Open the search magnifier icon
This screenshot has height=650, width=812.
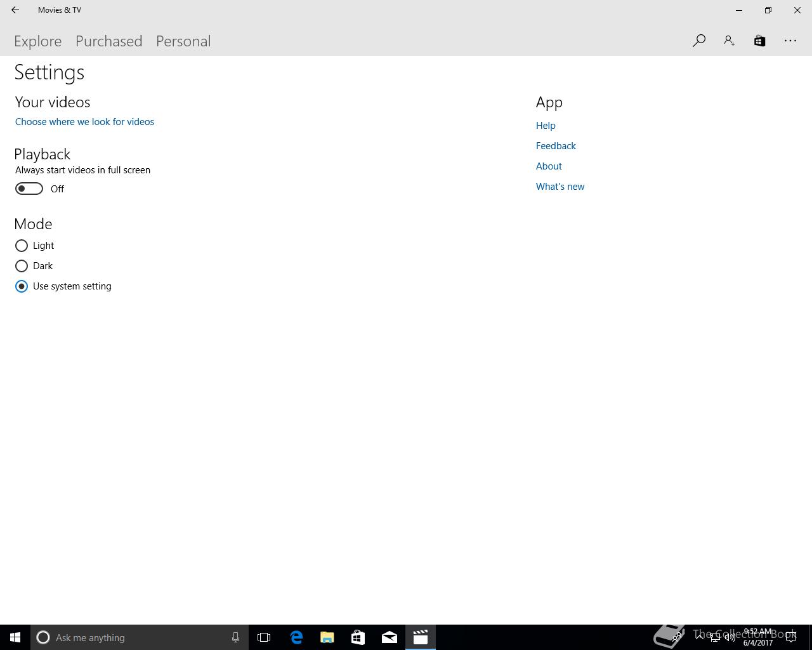pos(699,41)
